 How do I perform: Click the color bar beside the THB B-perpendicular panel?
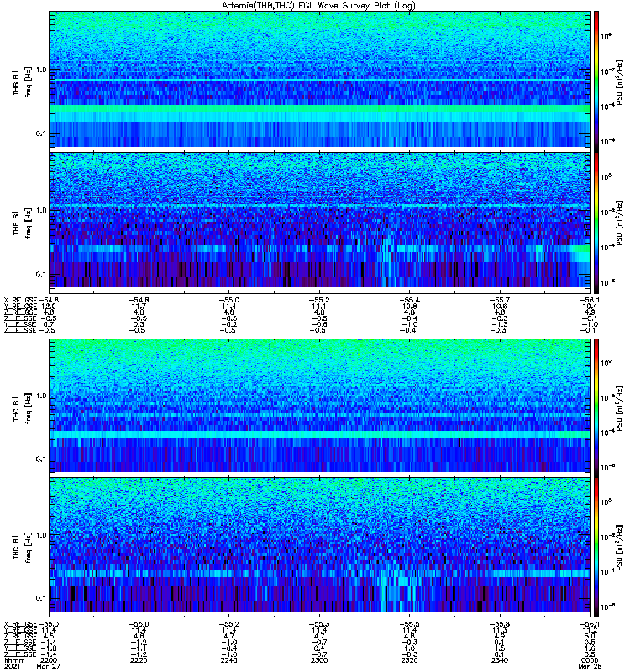[x=596, y=81]
